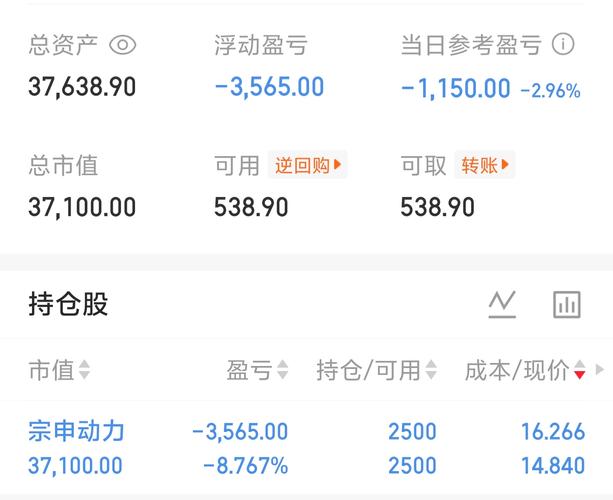Expand more columns with right arrow
The image size is (613, 500).
pos(599,369)
